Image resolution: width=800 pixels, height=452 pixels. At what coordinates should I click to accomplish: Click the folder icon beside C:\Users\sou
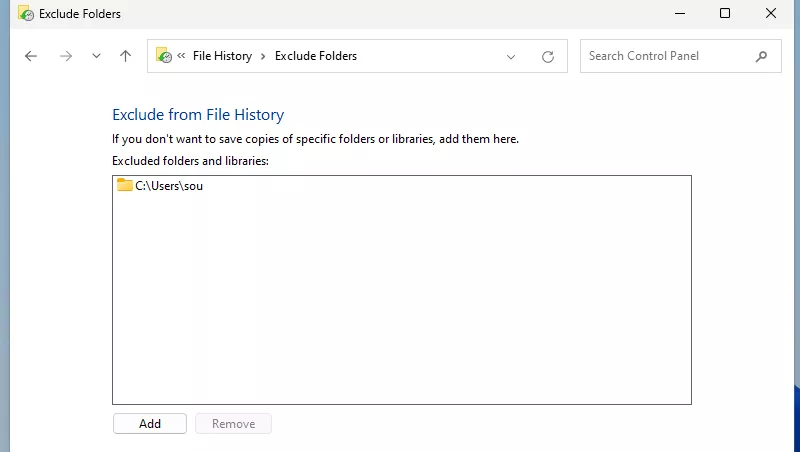124,185
